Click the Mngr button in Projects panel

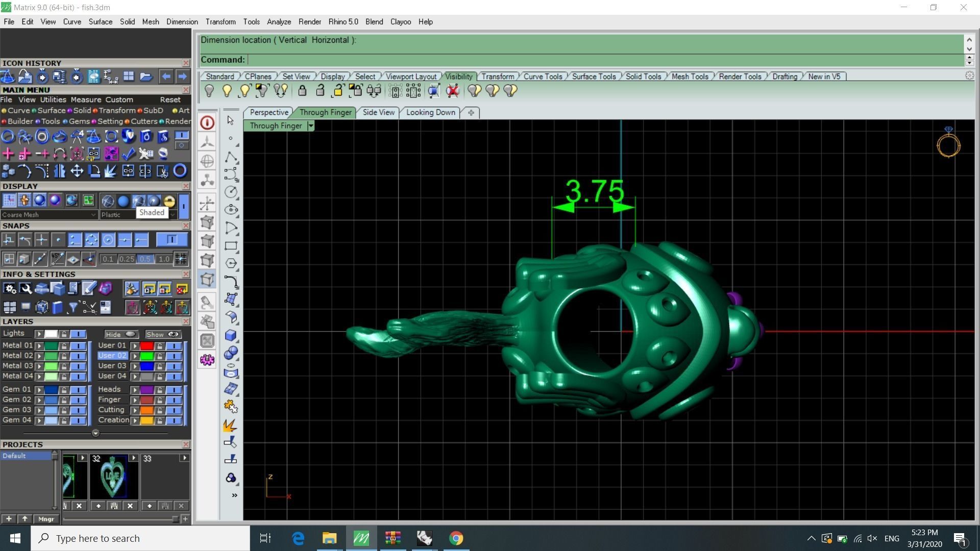46,519
